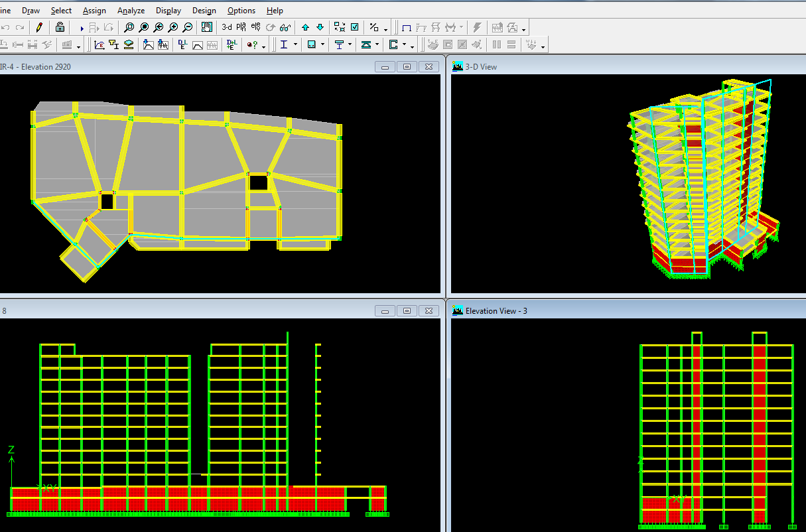Move down in the list with the cyan arrow
The image size is (806, 532).
[x=320, y=27]
